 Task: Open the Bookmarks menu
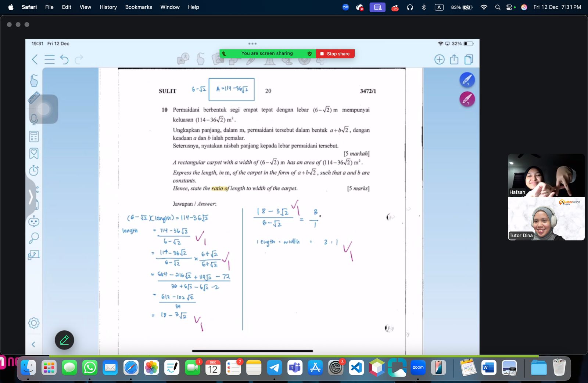(139, 7)
